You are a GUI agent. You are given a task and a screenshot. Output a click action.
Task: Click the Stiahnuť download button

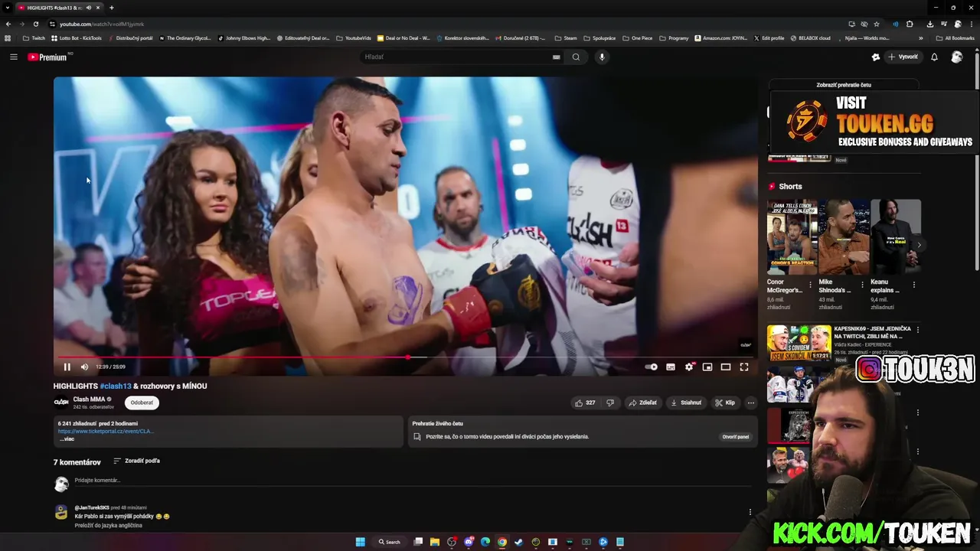tap(686, 403)
